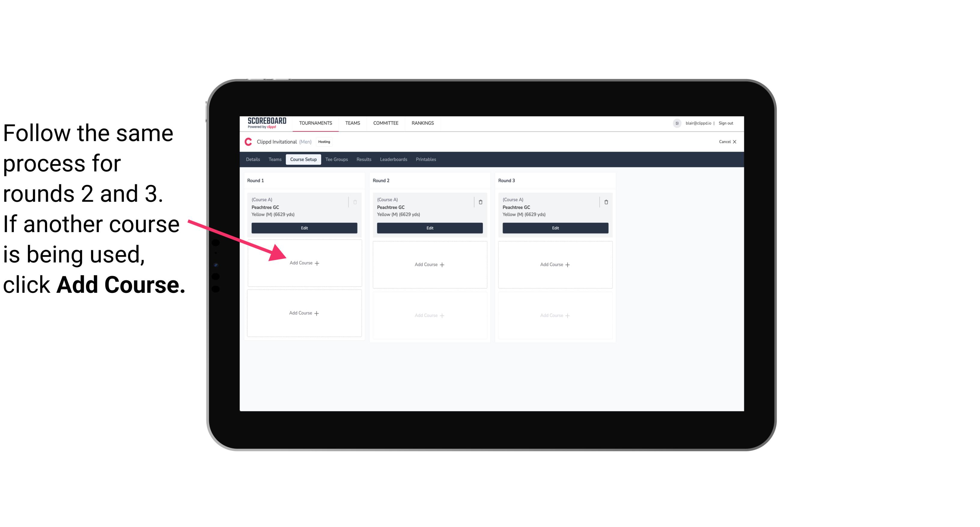Screen dimensions: 980x527
Task: Click the Cancel button top right
Action: pyautogui.click(x=726, y=142)
